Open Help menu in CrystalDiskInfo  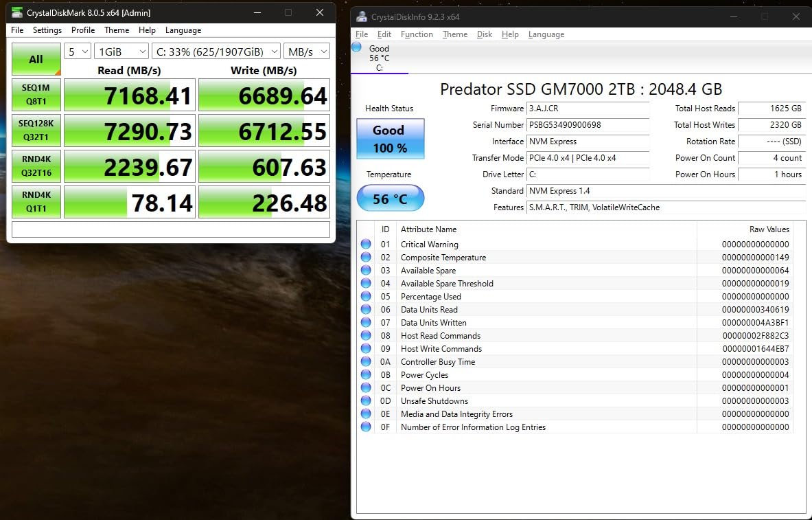point(509,34)
